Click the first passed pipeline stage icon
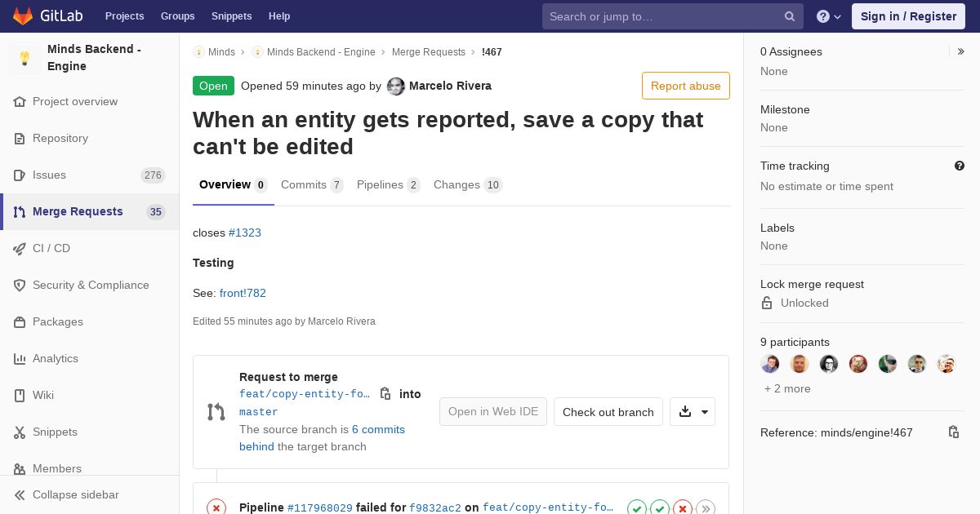This screenshot has height=514, width=980. (x=637, y=508)
